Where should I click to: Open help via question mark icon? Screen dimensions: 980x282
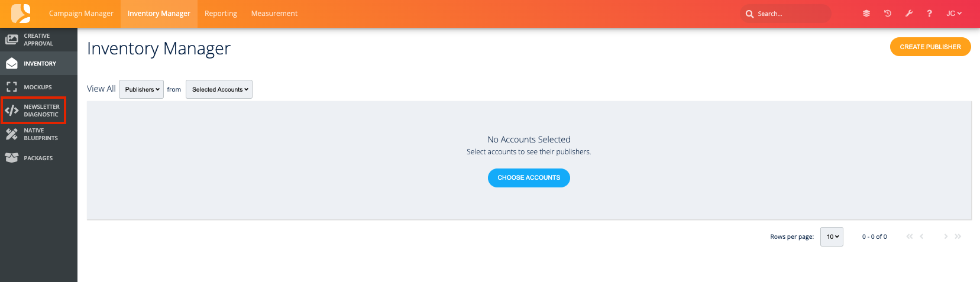(x=930, y=14)
